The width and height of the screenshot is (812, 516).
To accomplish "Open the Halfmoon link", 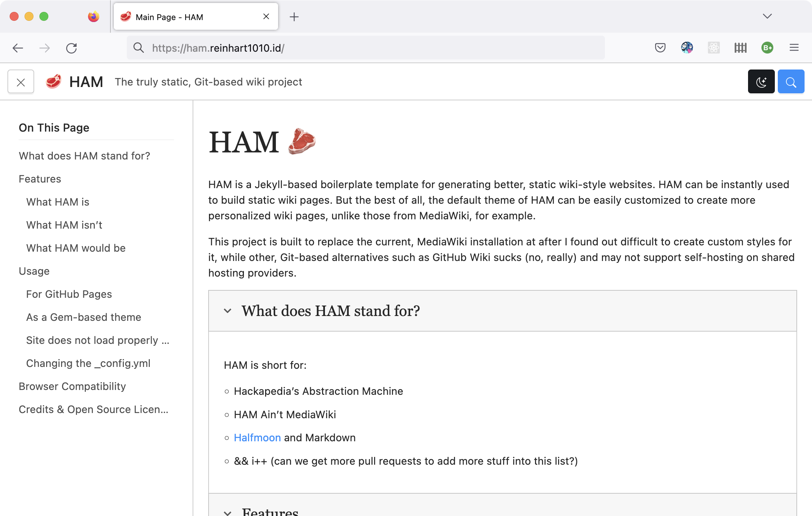I will point(257,438).
